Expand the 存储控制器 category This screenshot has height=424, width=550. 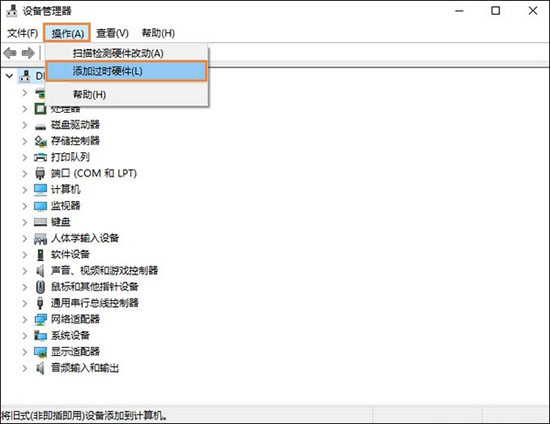(x=25, y=141)
